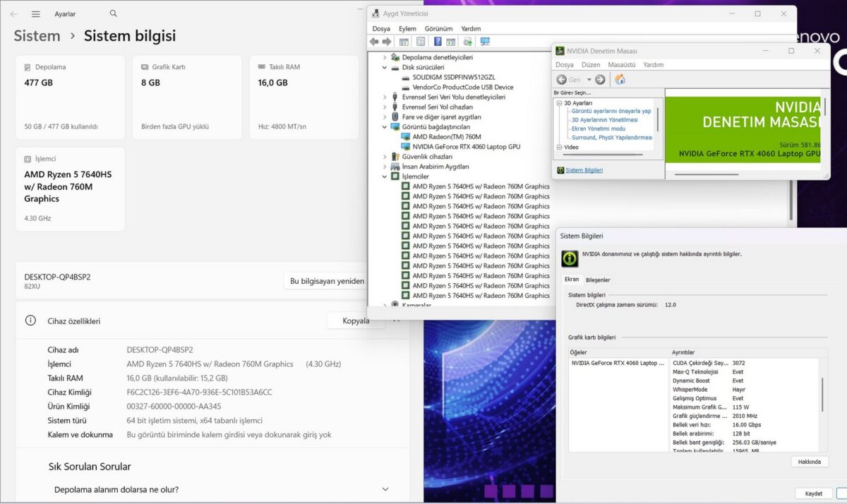Click the SOLIDIGM SSDPFINW512GZL disk icon

pos(405,77)
